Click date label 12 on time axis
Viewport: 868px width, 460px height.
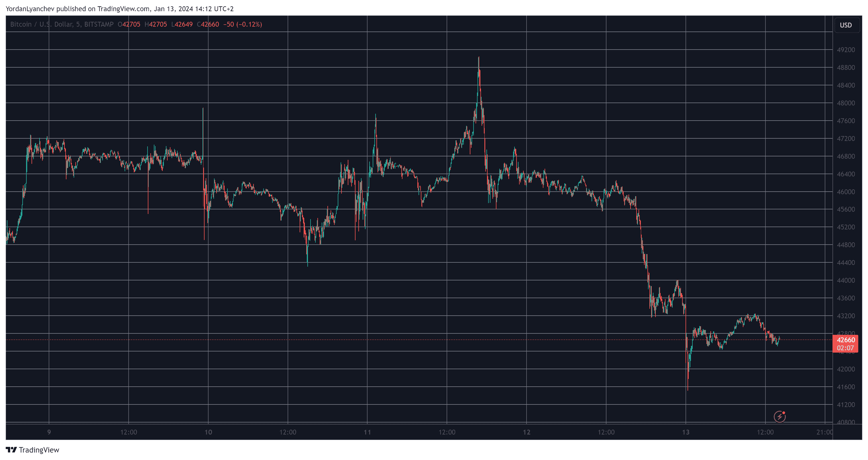pos(527,432)
